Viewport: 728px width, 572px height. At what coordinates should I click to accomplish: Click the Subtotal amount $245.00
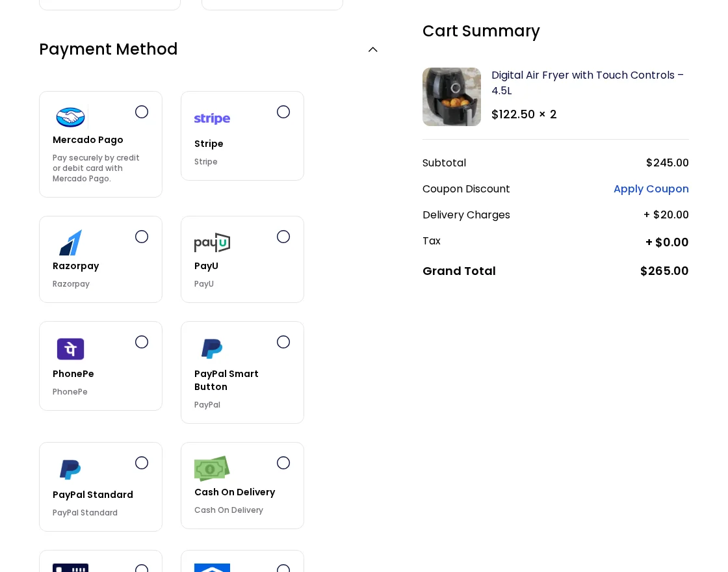click(x=667, y=163)
